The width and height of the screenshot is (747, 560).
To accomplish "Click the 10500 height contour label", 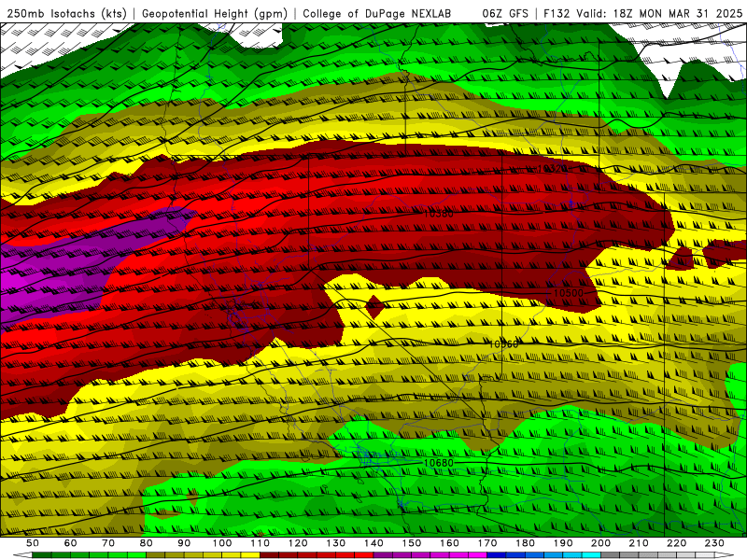I will [x=569, y=293].
